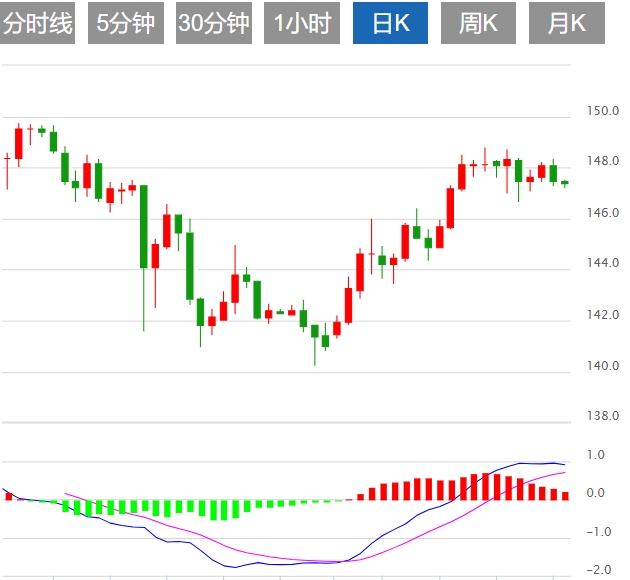The image size is (630, 580).
Task: Switch to 月K monthly chart
Action: tap(567, 23)
